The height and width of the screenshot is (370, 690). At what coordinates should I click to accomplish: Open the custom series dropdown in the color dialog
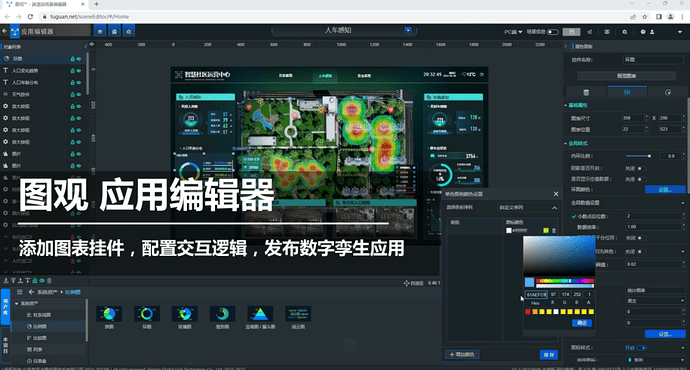(528, 208)
